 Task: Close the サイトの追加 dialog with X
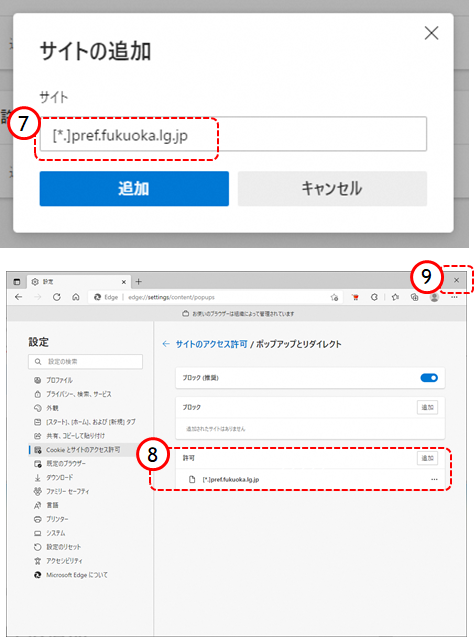[x=431, y=33]
